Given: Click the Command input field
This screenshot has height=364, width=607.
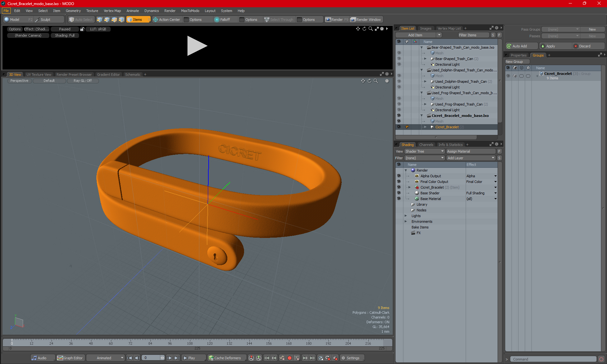Looking at the screenshot, I should [553, 359].
